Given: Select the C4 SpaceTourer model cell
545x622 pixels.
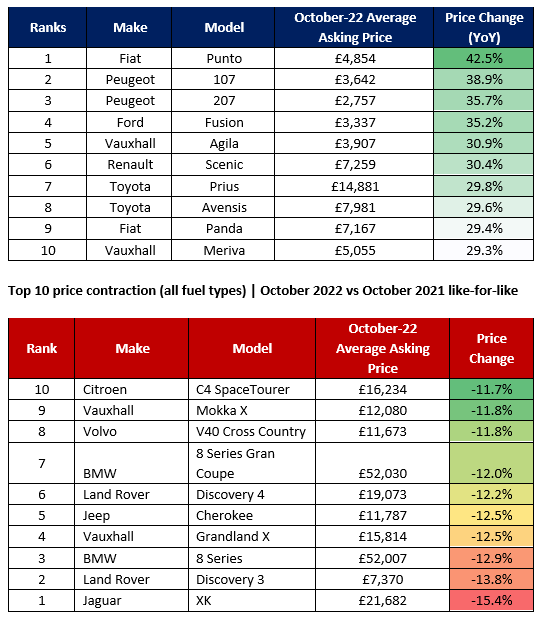Looking at the screenshot, I should (252, 389).
